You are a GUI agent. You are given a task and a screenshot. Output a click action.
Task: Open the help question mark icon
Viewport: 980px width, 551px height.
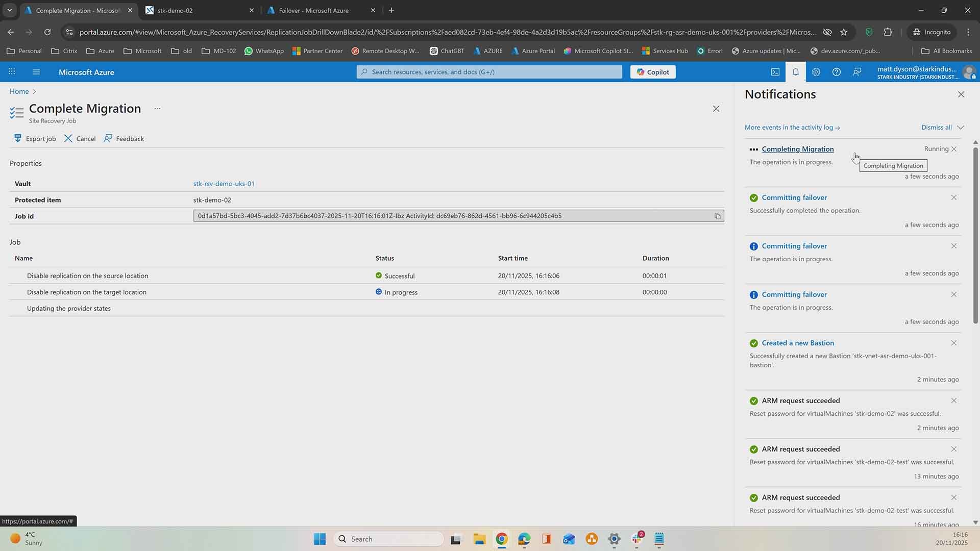pyautogui.click(x=836, y=72)
